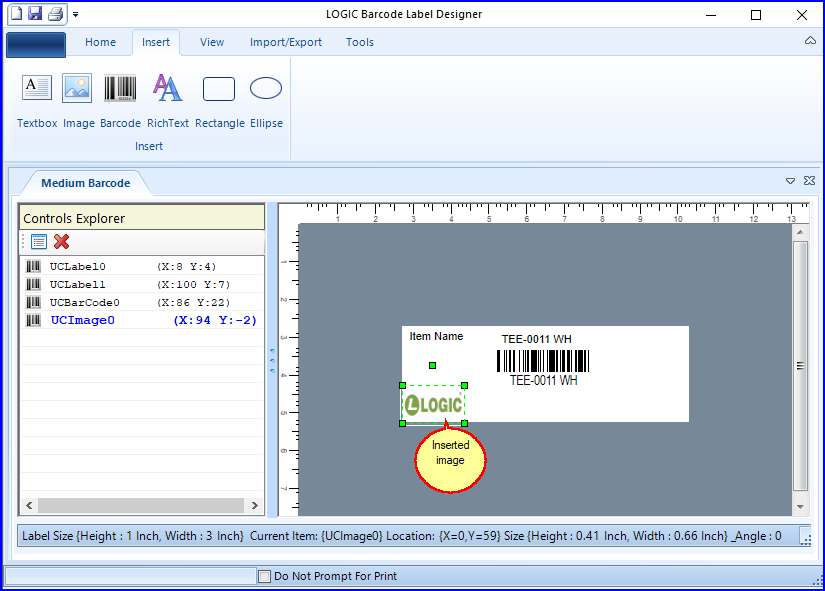Insert a RichText control
Image resolution: width=825 pixels, height=591 pixels.
pos(168,101)
